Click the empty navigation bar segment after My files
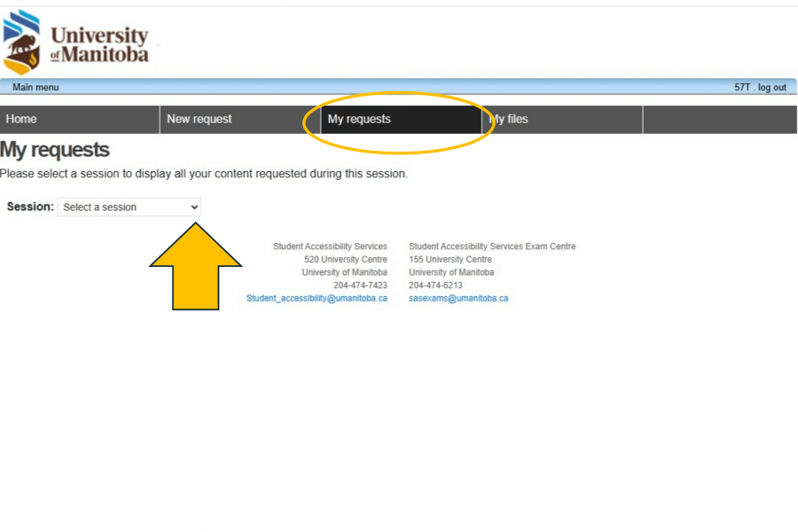Image resolution: width=798 pixels, height=532 pixels. click(718, 119)
